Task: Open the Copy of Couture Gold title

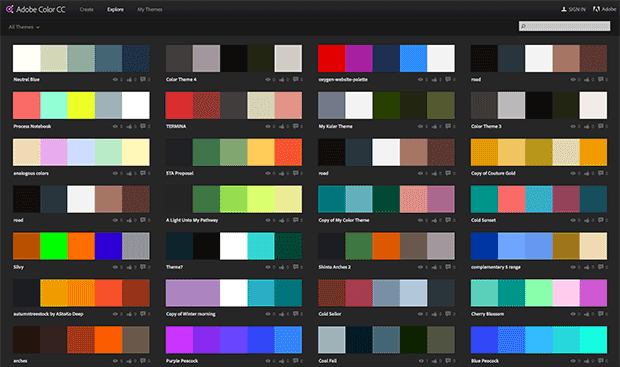Action: (493, 173)
